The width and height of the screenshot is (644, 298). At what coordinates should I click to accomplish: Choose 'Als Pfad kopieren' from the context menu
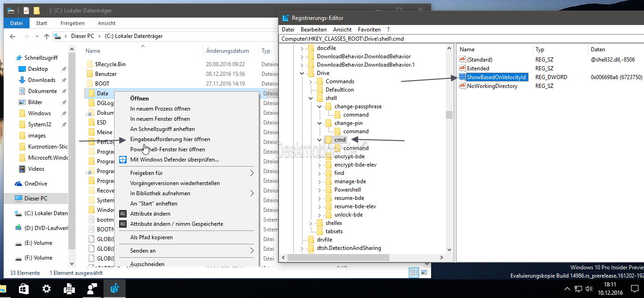(152, 237)
